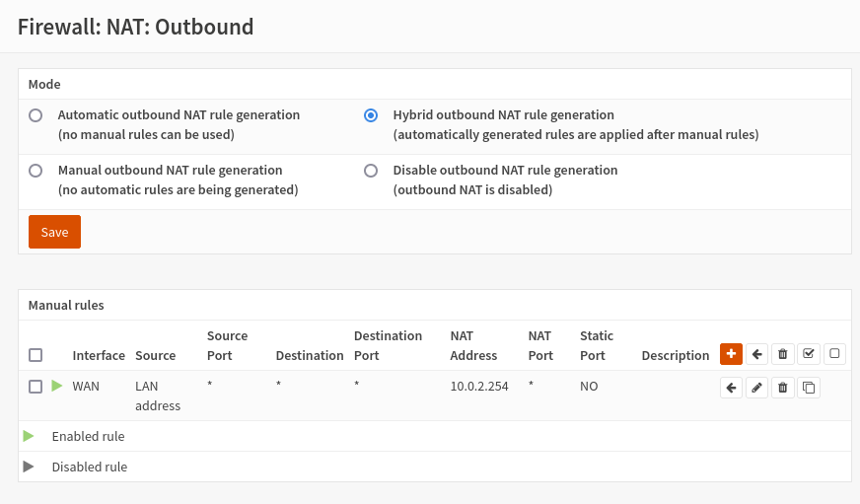Delete the WAN rule using row trash
The width and height of the screenshot is (860, 504).
pyautogui.click(x=782, y=388)
